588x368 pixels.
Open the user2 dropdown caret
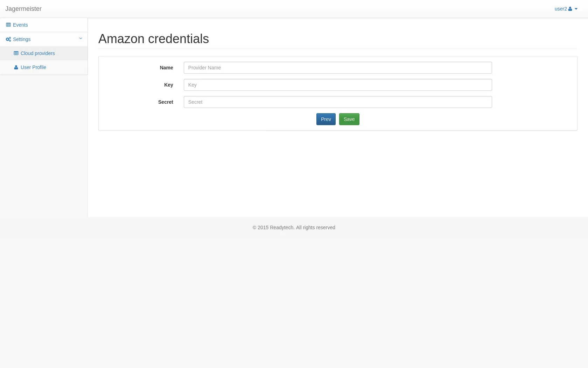pyautogui.click(x=576, y=9)
